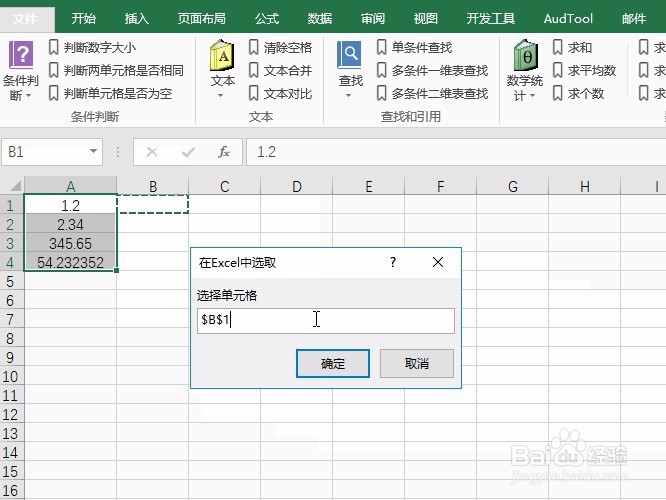Expand the 条件判断 dropdown arrow
Image resolution: width=666 pixels, height=500 pixels.
coord(28,96)
